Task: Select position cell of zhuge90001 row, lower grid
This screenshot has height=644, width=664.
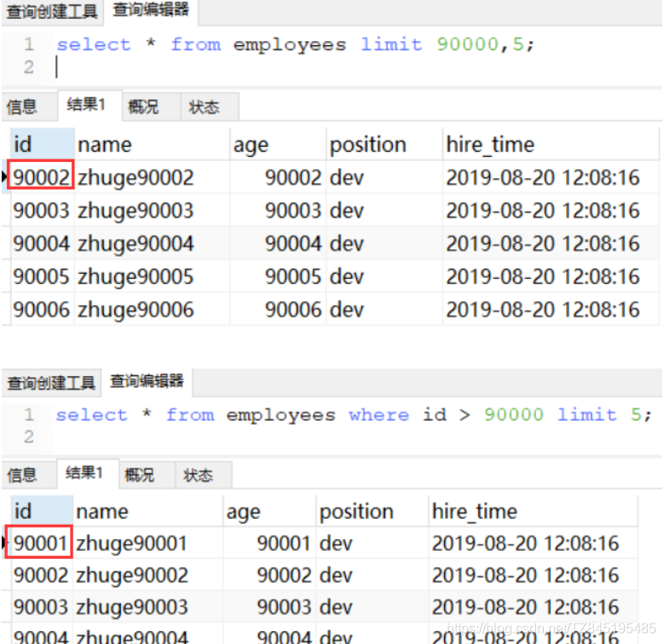Action: [x=372, y=542]
